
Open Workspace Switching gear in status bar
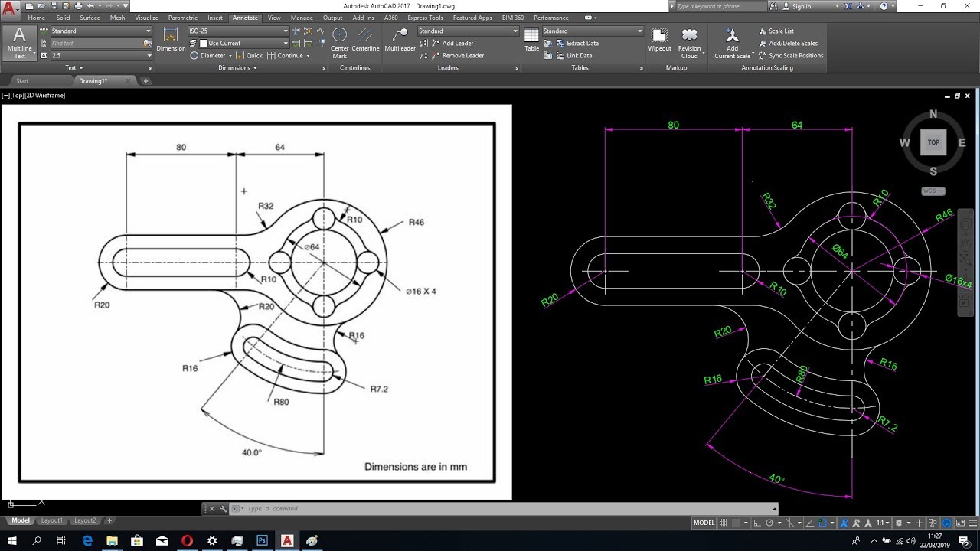(899, 523)
